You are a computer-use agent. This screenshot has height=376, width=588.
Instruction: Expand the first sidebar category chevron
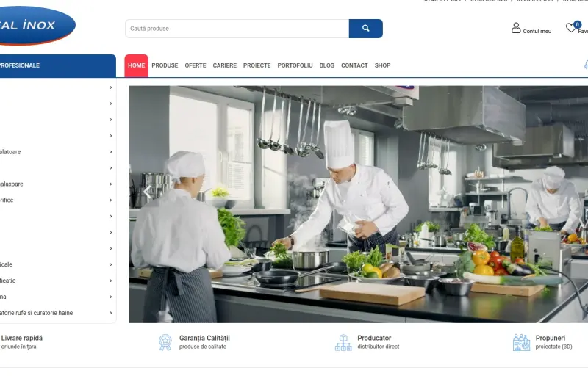tap(111, 87)
